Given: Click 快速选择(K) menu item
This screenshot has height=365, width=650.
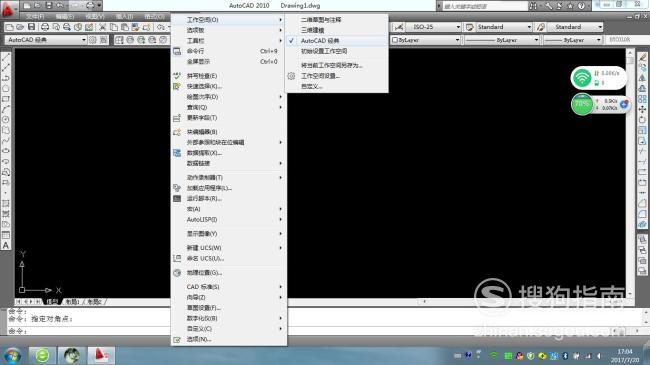Looking at the screenshot, I should pos(228,86).
